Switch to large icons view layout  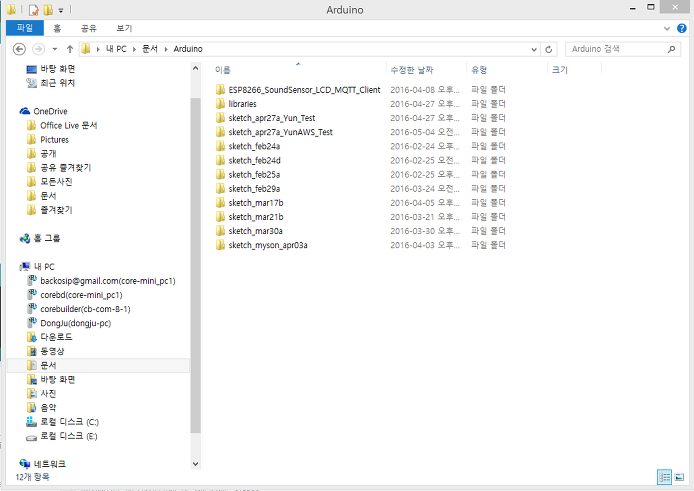pyautogui.click(x=679, y=477)
